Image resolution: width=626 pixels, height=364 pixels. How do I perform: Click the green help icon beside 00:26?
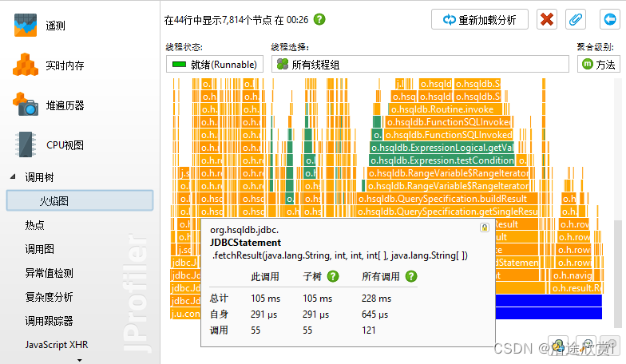coord(319,19)
